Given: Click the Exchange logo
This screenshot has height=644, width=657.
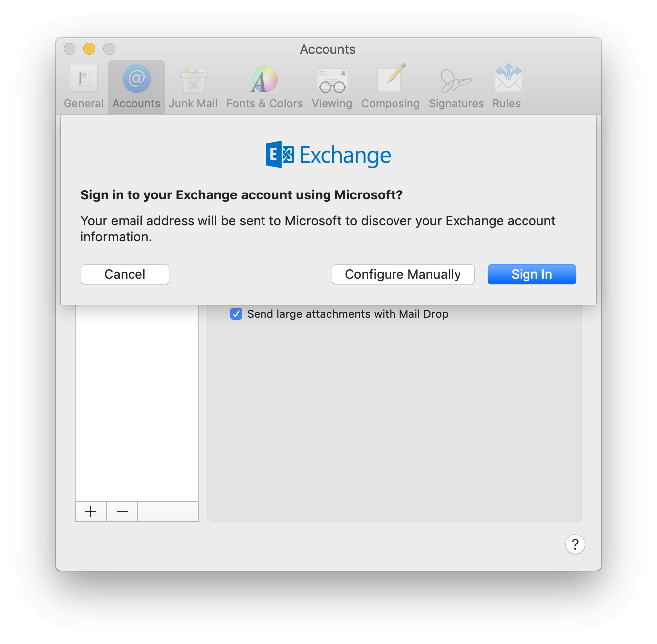Looking at the screenshot, I should pos(328,155).
